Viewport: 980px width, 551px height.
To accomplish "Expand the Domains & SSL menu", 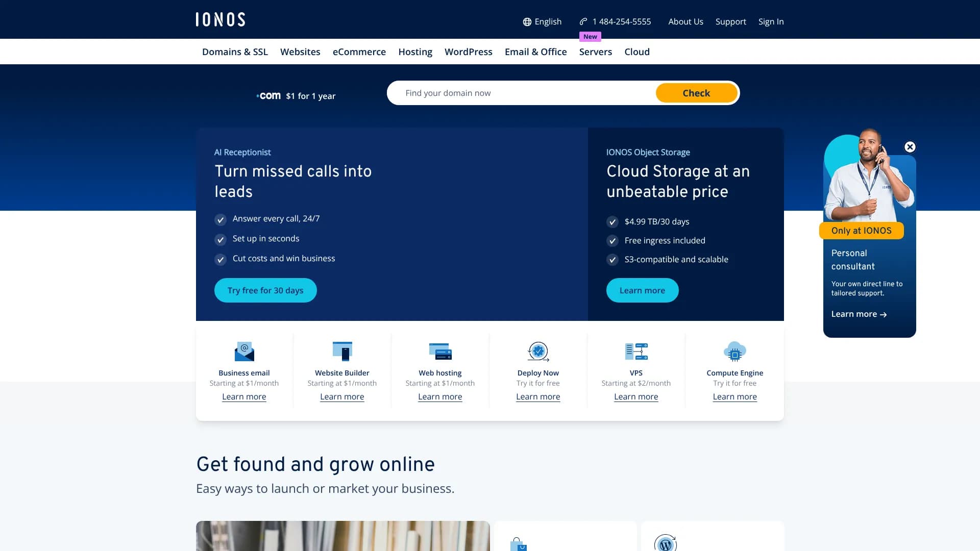I will [x=235, y=52].
